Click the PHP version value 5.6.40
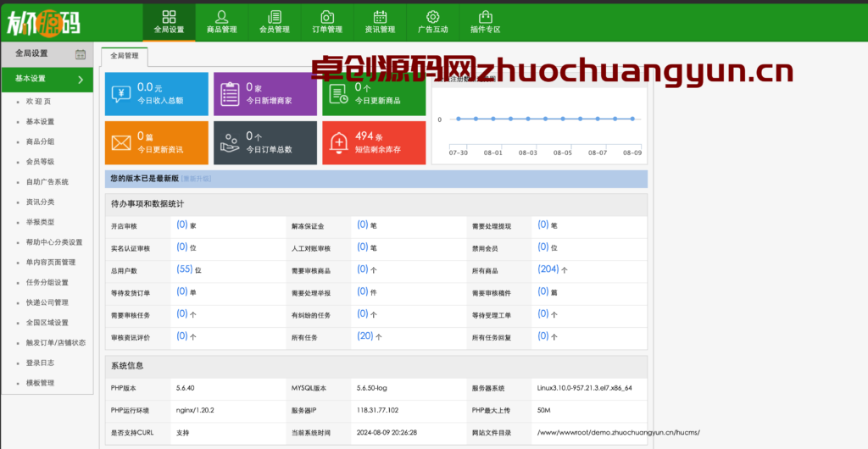The width and height of the screenshot is (868, 449). (x=186, y=388)
